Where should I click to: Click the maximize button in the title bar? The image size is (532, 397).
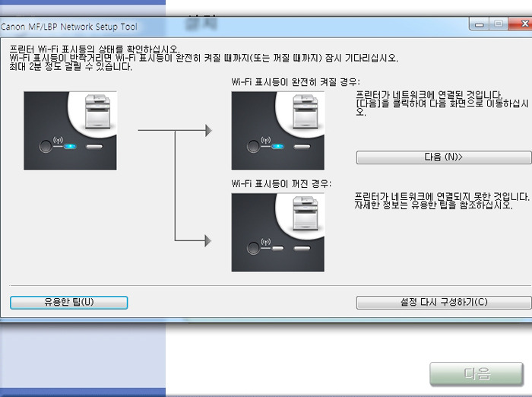[x=499, y=24]
